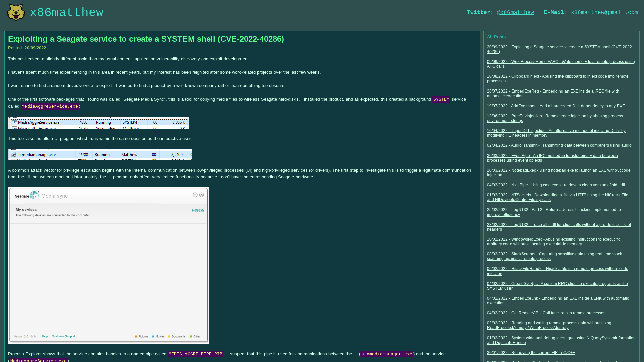The image size is (644, 362).
Task: Toggle the Other category filter square
Action: point(191,336)
